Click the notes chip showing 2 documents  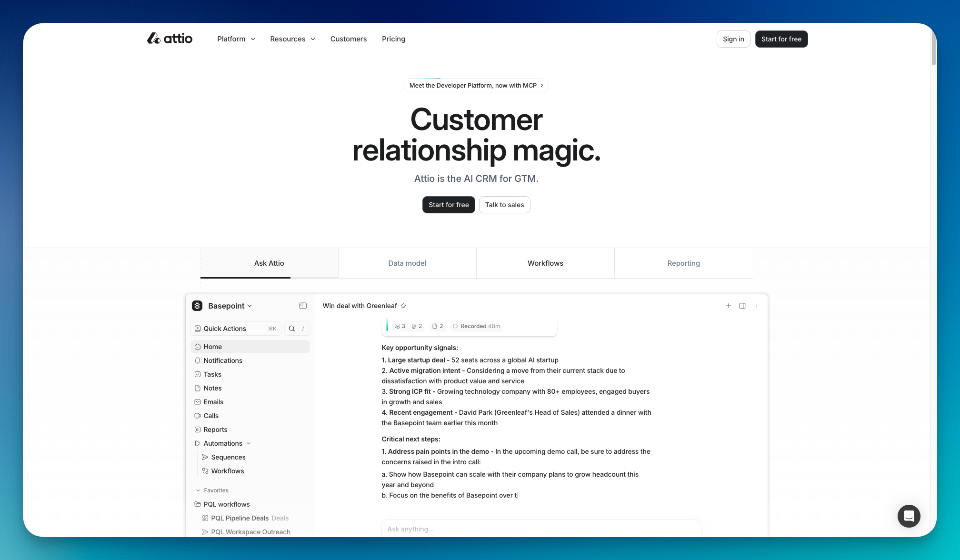pyautogui.click(x=438, y=326)
